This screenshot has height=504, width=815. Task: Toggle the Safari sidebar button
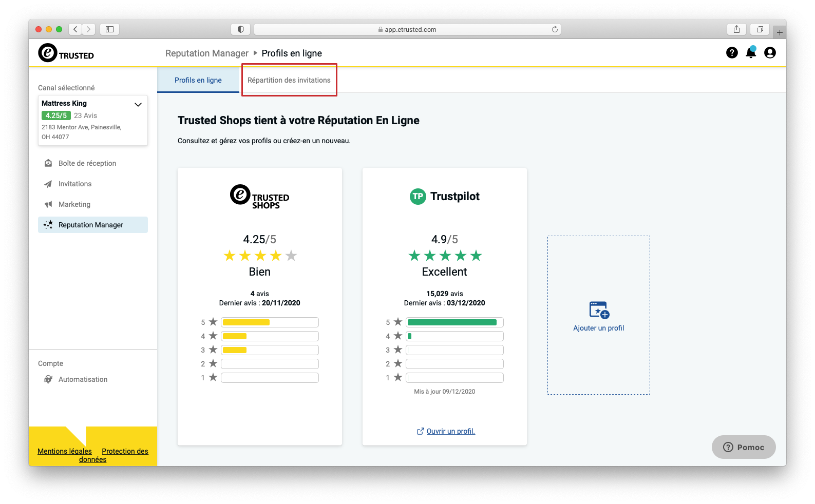click(x=109, y=29)
